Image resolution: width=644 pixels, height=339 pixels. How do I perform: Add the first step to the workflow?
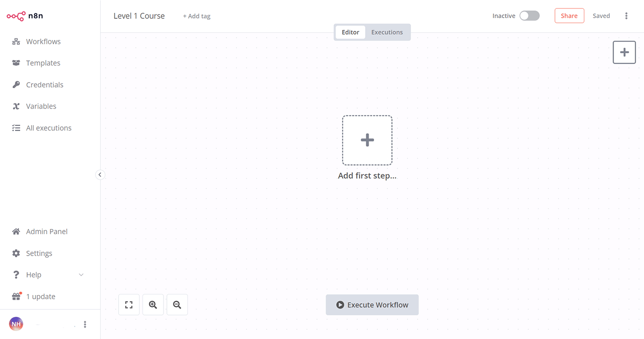point(367,140)
